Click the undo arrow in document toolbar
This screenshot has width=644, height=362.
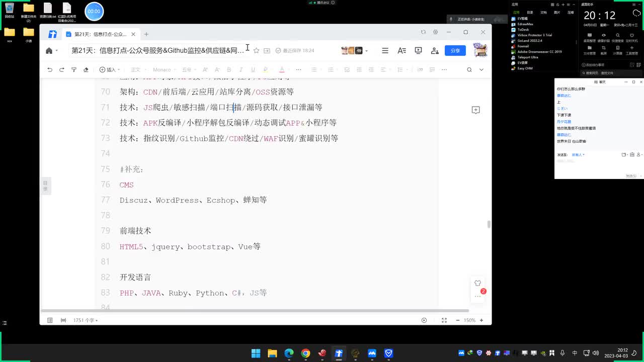(x=50, y=70)
